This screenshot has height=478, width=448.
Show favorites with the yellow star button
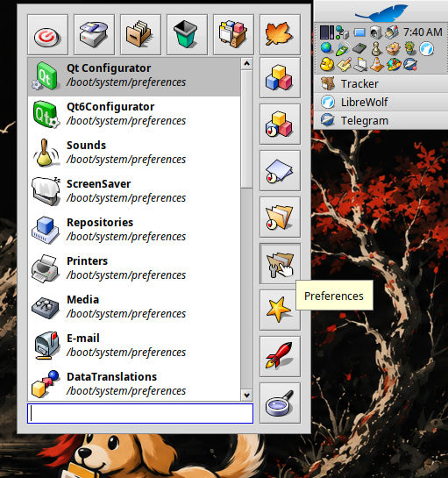point(280,310)
